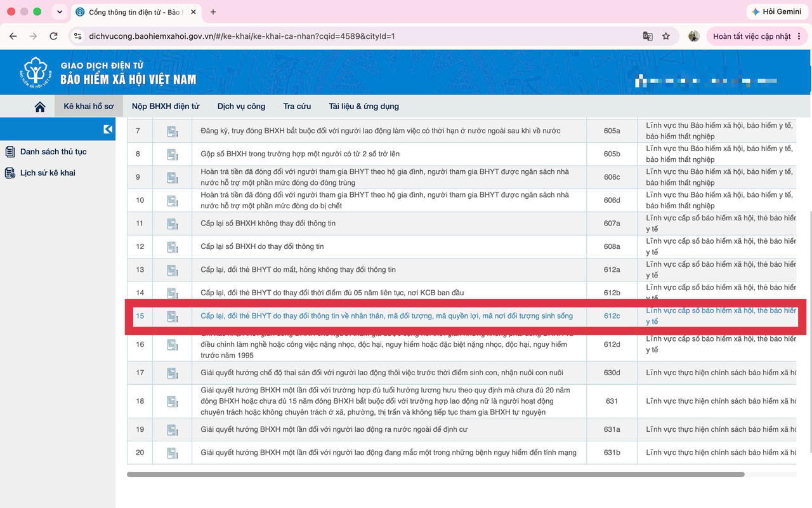Open the browser tab list dropdown
Viewport: 812px width, 508px height.
59,11
